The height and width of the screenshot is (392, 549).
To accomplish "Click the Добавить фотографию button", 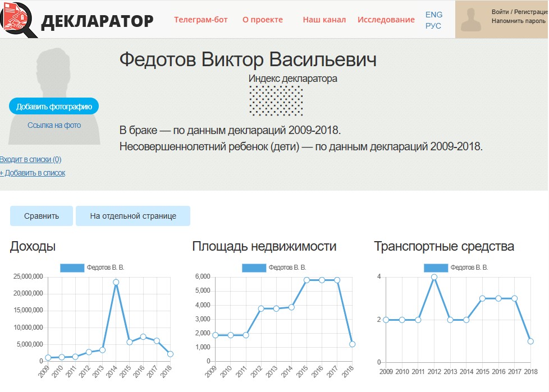I will tap(54, 107).
